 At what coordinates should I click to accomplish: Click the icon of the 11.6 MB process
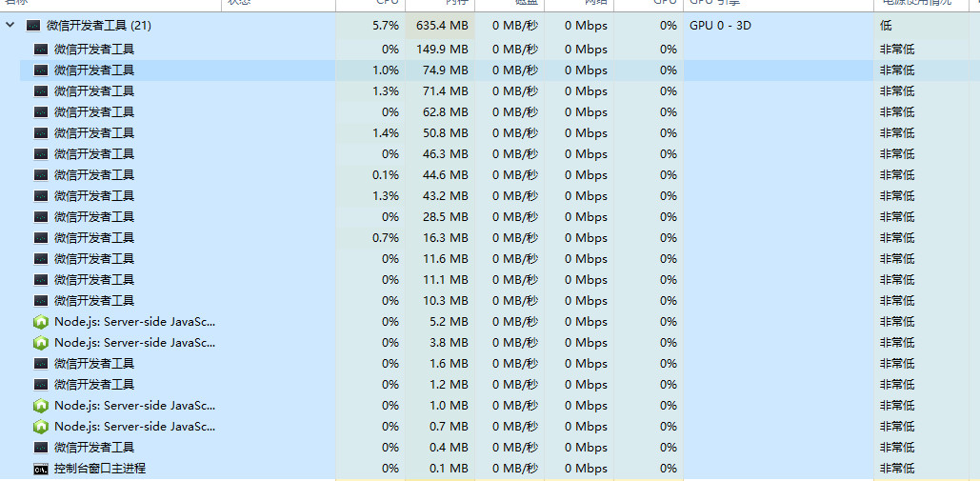(41, 259)
